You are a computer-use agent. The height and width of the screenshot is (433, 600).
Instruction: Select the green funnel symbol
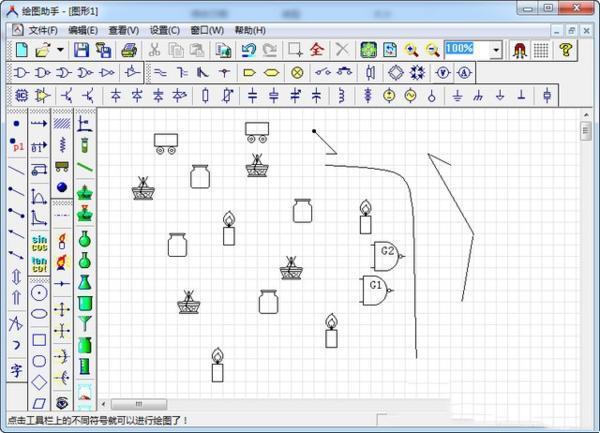[85, 323]
